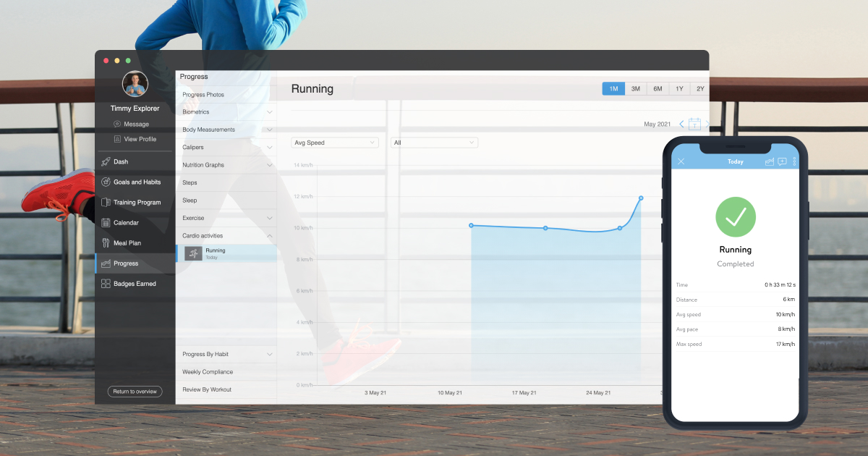Viewport: 868px width, 456px height.
Task: Open the calendar date picker icon
Action: point(694,124)
